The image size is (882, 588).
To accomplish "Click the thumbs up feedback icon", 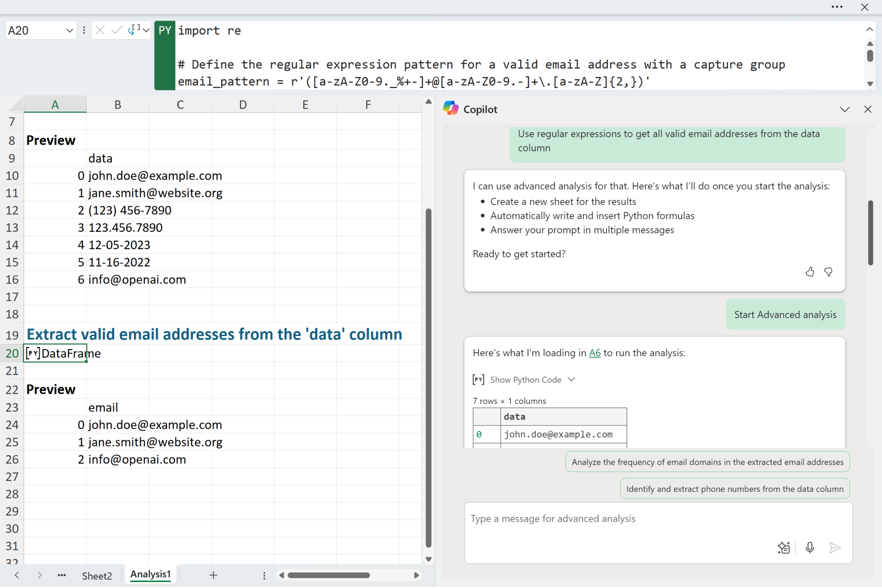I will [x=810, y=272].
